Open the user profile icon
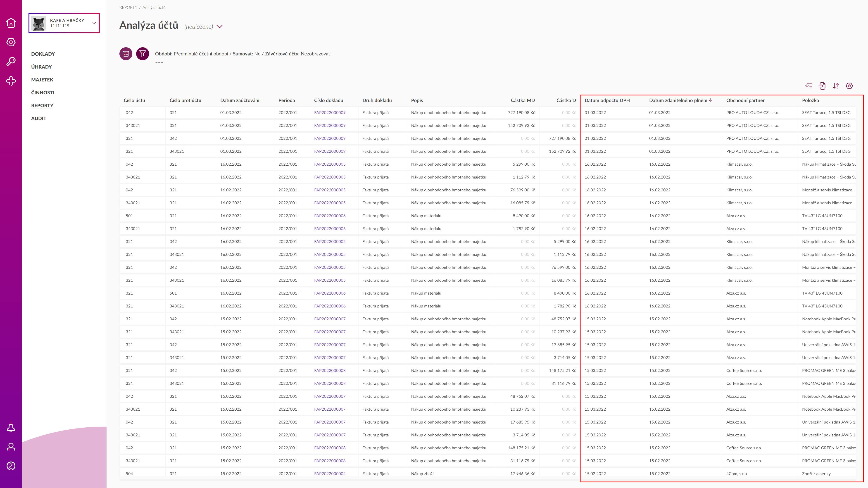868x488 pixels. pos(11,447)
